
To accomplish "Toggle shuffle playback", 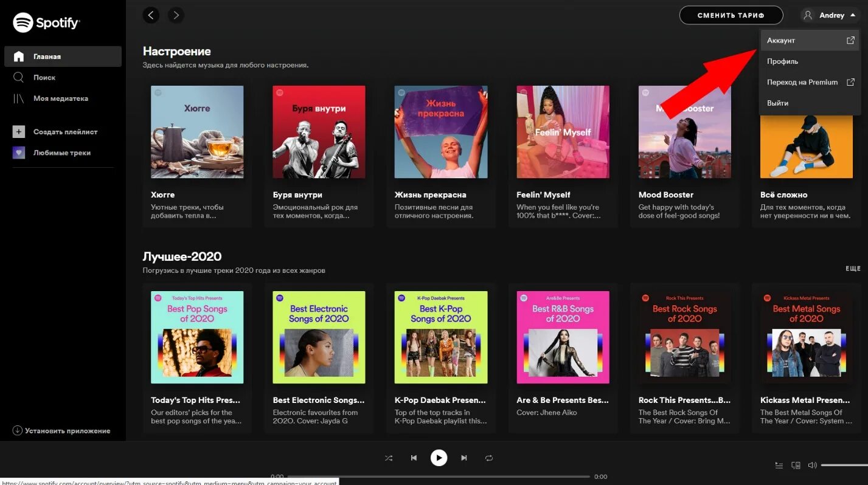I will point(389,458).
